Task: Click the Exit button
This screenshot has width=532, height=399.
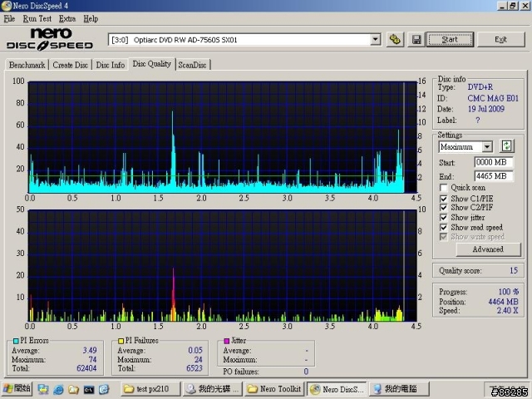Action: (x=500, y=40)
